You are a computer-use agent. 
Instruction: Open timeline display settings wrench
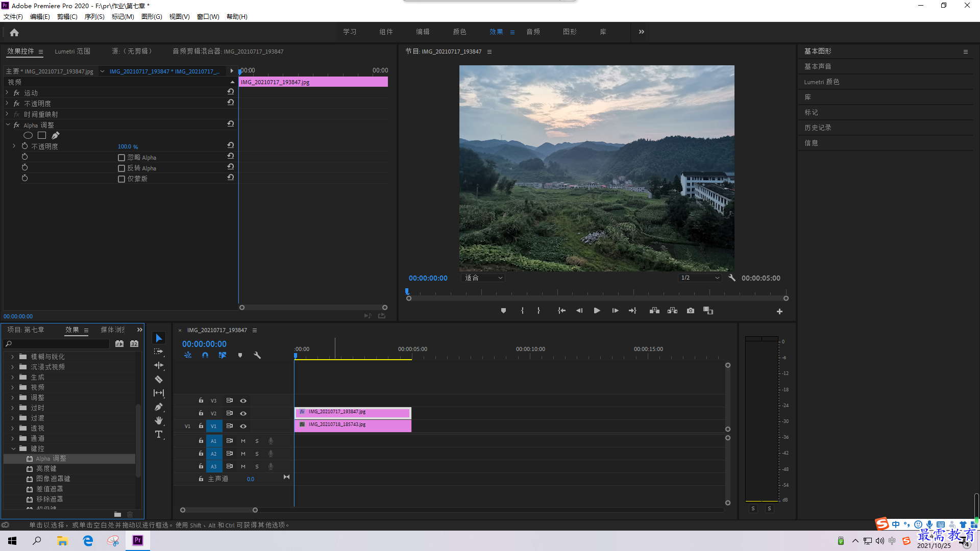pos(257,355)
